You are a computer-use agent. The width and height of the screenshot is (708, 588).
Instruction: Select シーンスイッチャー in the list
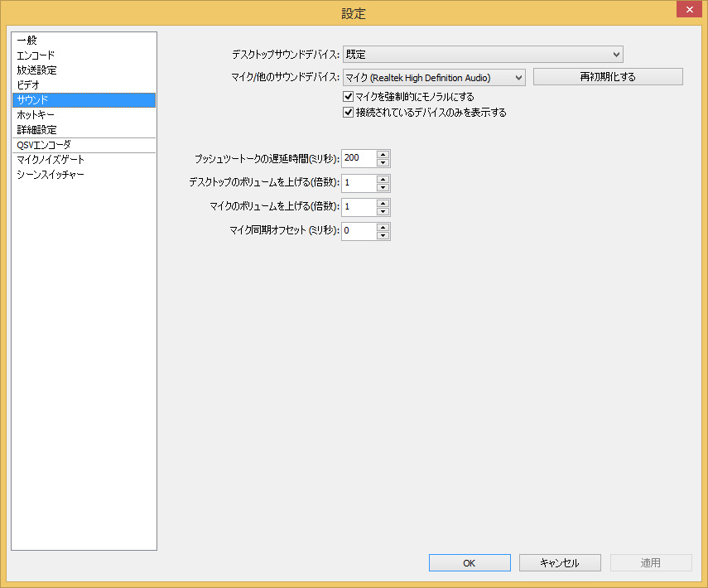[84, 175]
